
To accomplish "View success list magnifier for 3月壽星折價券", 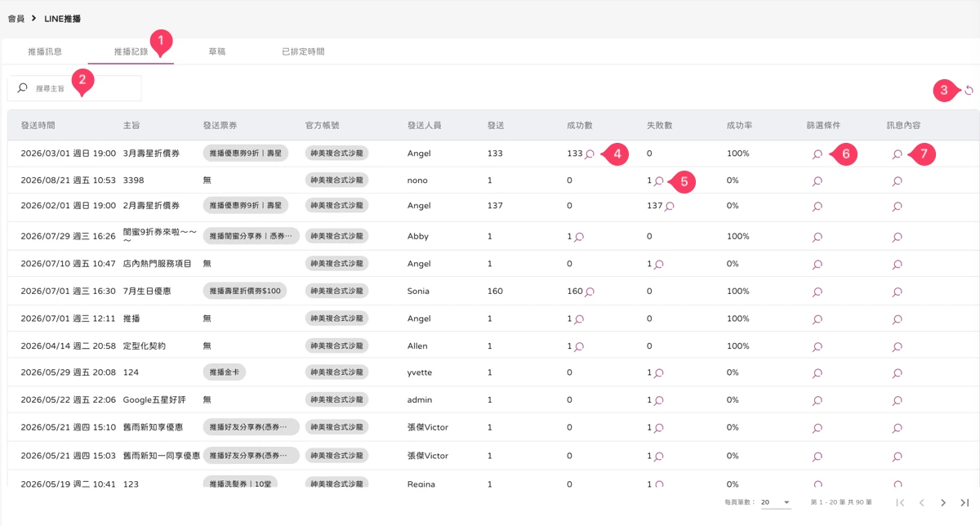I will click(x=590, y=154).
